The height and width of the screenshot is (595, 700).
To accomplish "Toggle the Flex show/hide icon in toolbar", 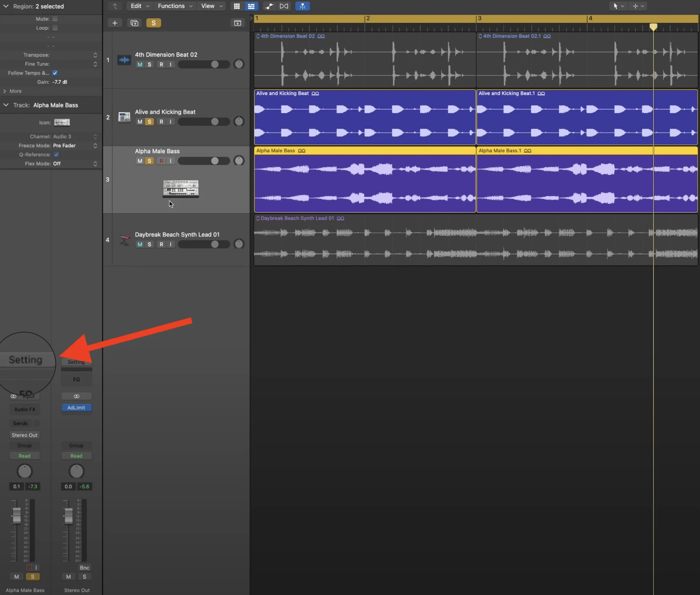I will [x=284, y=6].
